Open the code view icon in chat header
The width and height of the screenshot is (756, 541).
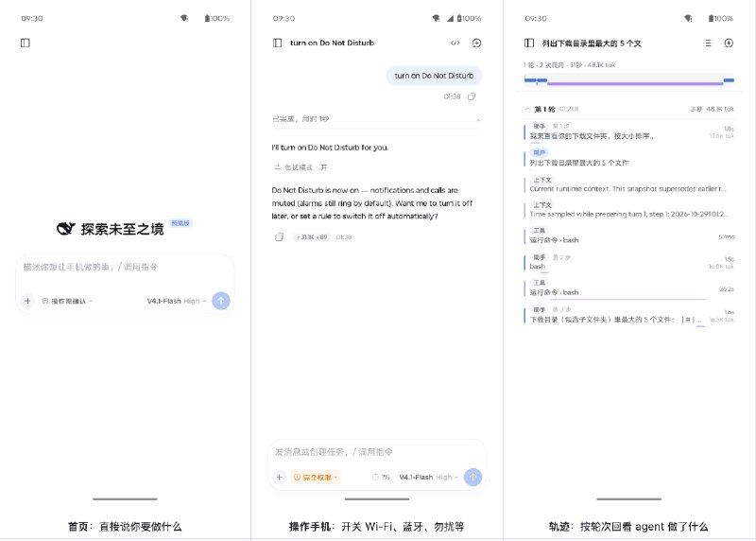[455, 43]
